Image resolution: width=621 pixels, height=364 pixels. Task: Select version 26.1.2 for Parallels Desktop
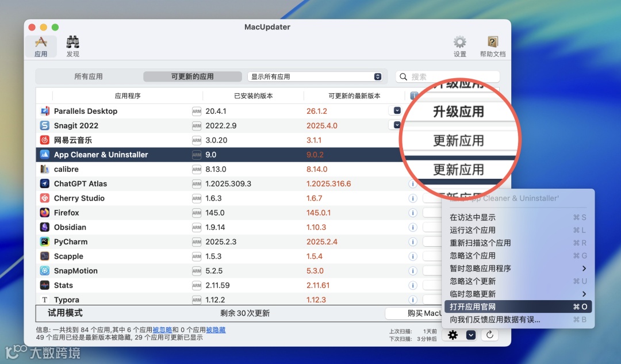(x=317, y=112)
